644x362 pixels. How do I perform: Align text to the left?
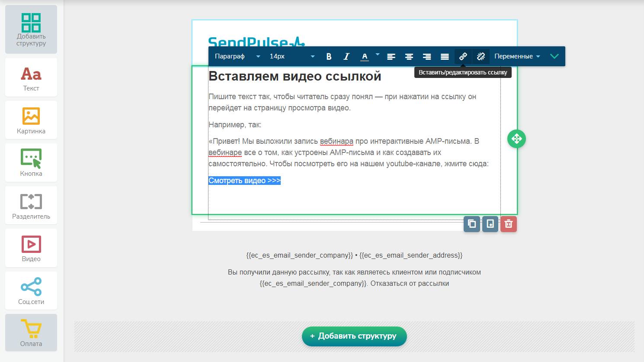(x=391, y=56)
